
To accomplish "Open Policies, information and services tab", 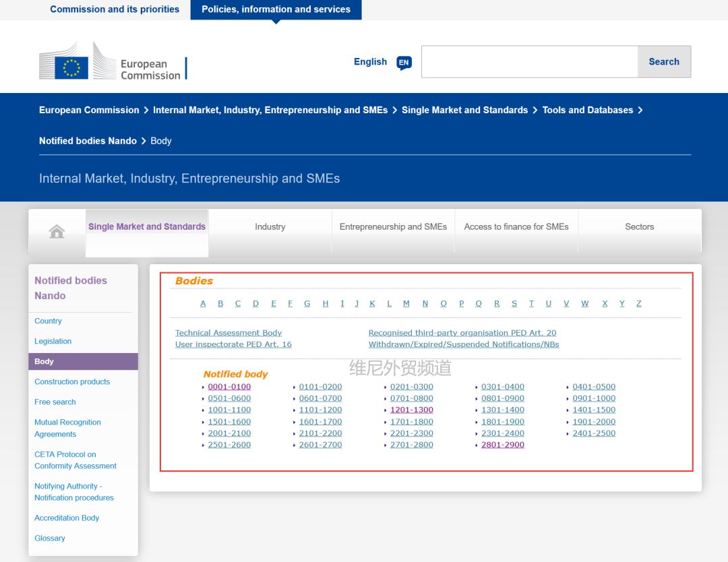I will click(276, 9).
